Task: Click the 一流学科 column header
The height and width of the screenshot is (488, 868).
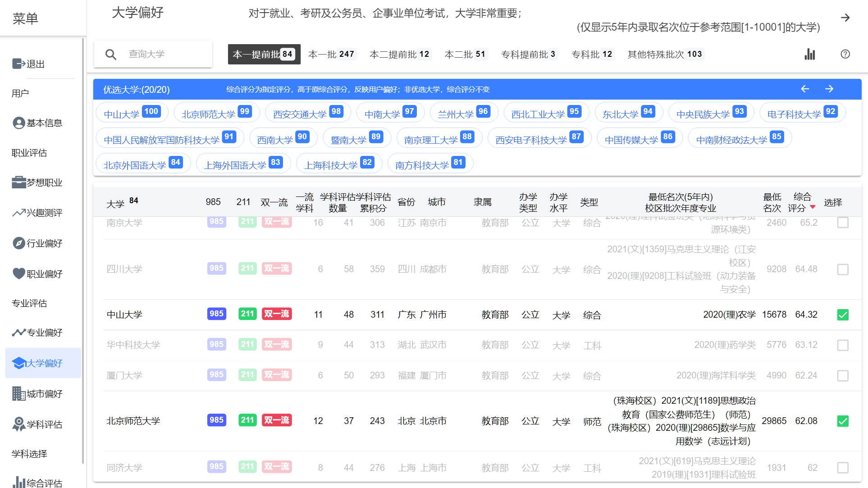Action: coord(305,202)
